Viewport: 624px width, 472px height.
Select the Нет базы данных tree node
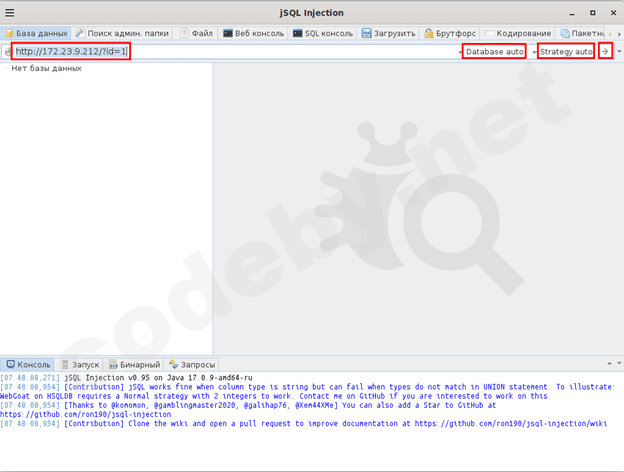click(x=46, y=68)
